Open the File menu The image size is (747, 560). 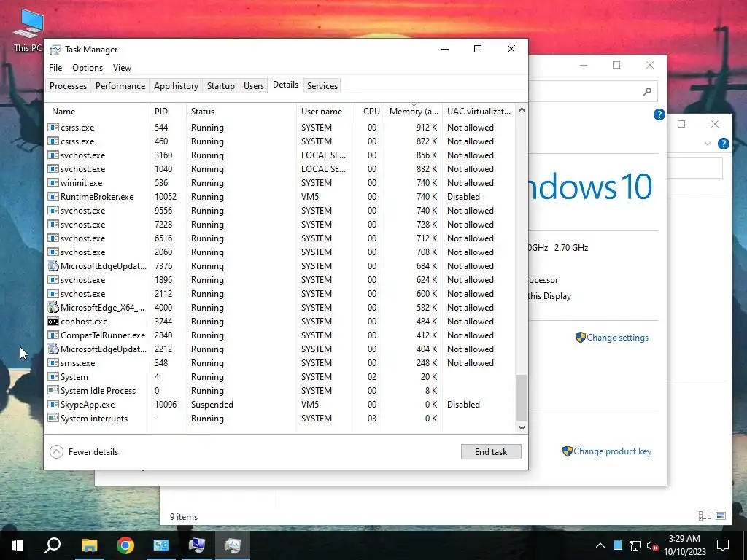click(55, 68)
